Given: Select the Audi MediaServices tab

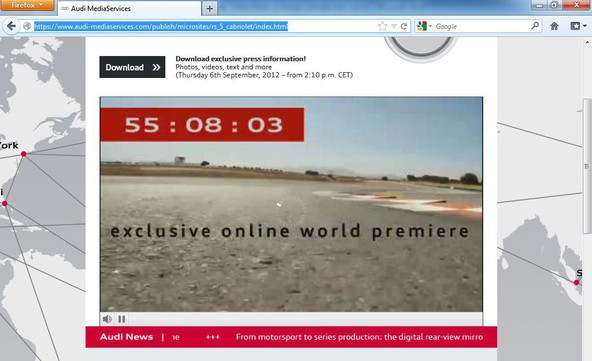Looking at the screenshot, I should coord(129,8).
